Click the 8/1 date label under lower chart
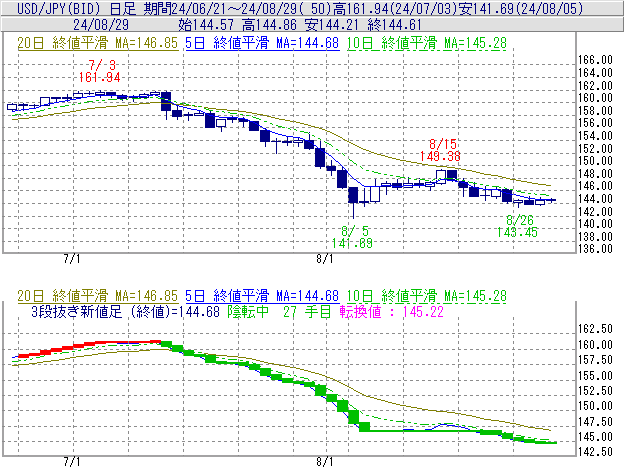This screenshot has height=475, width=624. pos(325,462)
